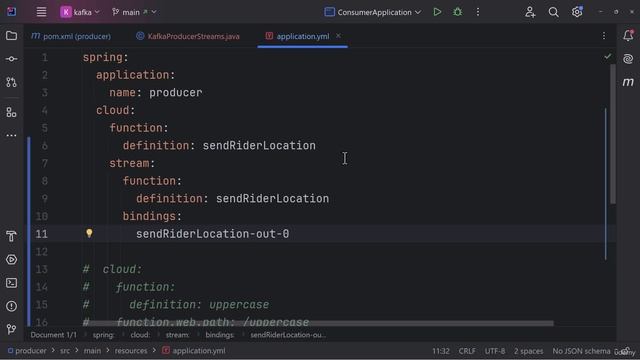The height and width of the screenshot is (360, 640).
Task: Click 'cloud:' in the YAML breadcrumb
Action: (x=140, y=335)
